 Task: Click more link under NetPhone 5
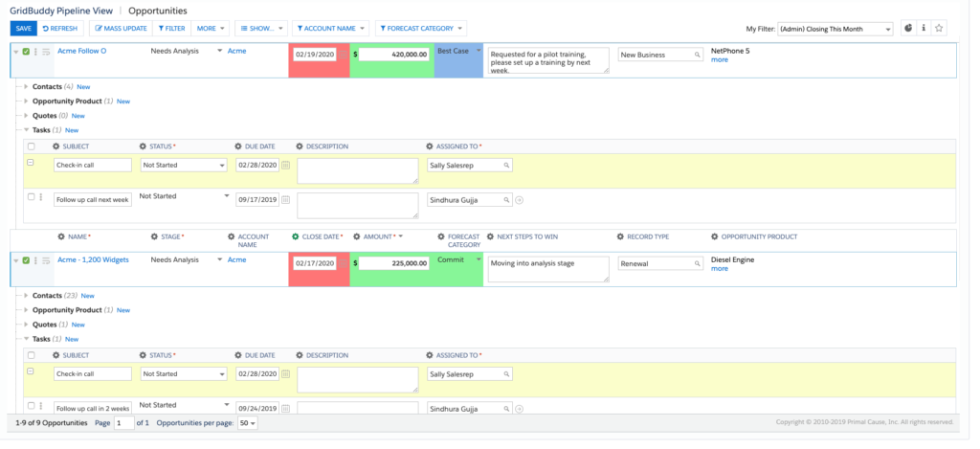720,59
